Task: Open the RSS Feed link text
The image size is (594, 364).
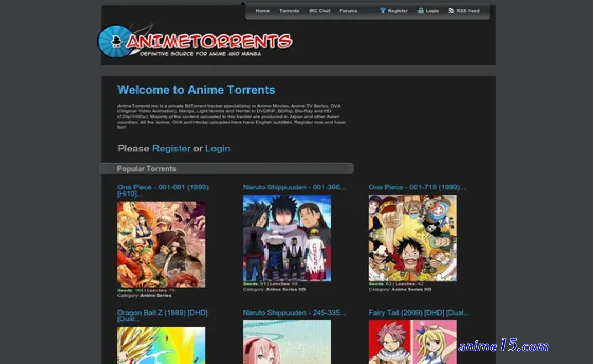Action: (468, 10)
